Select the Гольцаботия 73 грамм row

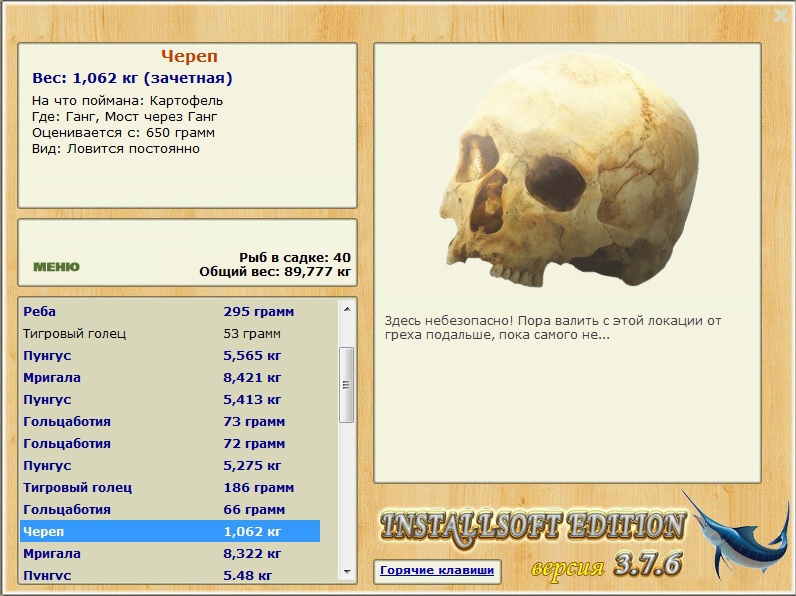pyautogui.click(x=170, y=421)
